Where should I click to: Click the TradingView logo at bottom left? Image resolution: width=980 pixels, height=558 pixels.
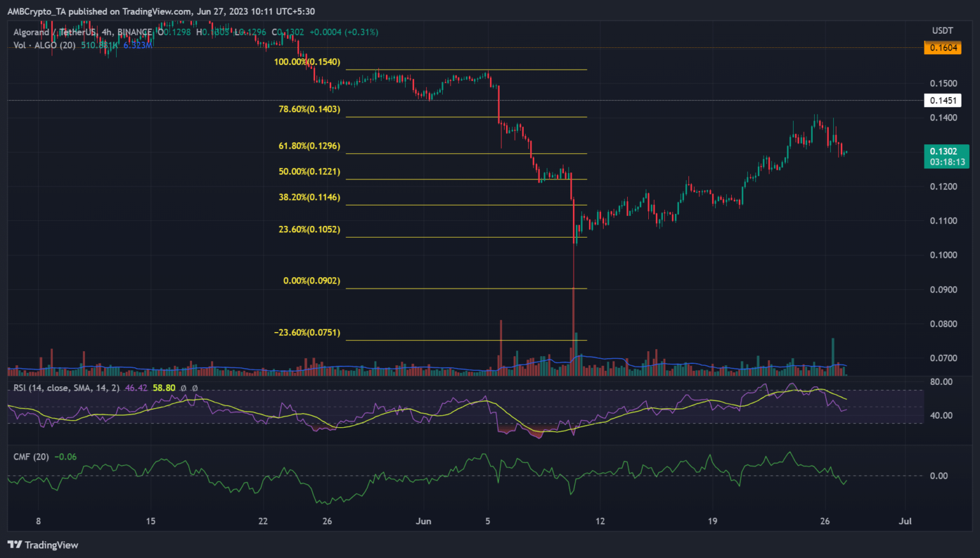pos(43,545)
